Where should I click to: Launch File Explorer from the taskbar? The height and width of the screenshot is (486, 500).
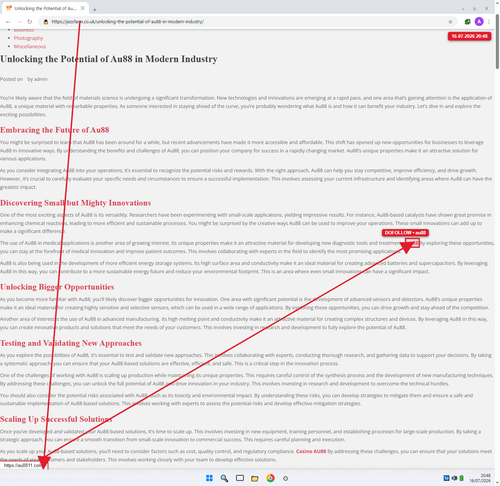[255, 479]
